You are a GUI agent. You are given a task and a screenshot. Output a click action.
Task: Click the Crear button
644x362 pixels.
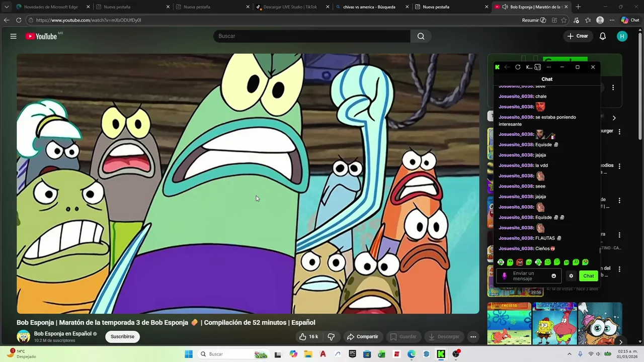click(x=578, y=36)
